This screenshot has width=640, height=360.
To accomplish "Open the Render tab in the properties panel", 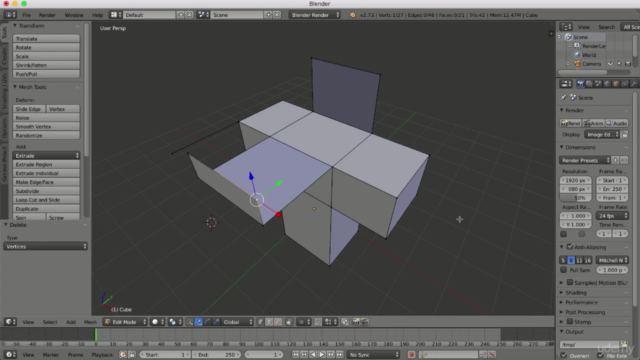I will [x=580, y=84].
